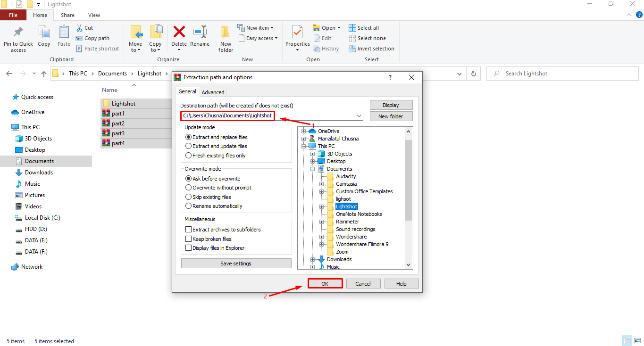This screenshot has height=346, width=644.
Task: Click the Display button
Action: [x=391, y=105]
